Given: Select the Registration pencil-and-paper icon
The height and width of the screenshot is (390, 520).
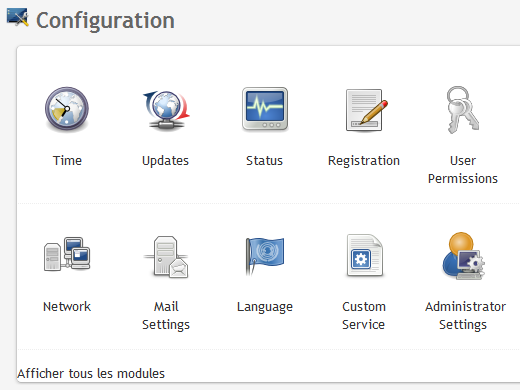Looking at the screenshot, I should pos(366,110).
